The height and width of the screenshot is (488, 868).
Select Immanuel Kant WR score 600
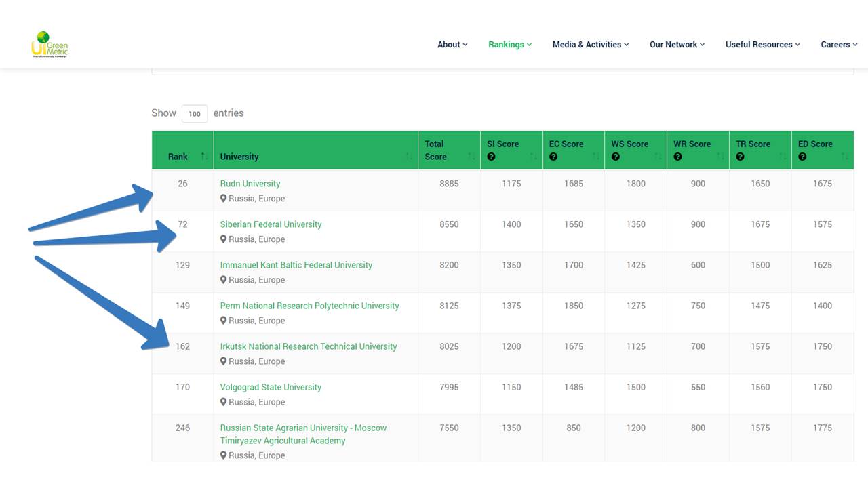point(698,265)
